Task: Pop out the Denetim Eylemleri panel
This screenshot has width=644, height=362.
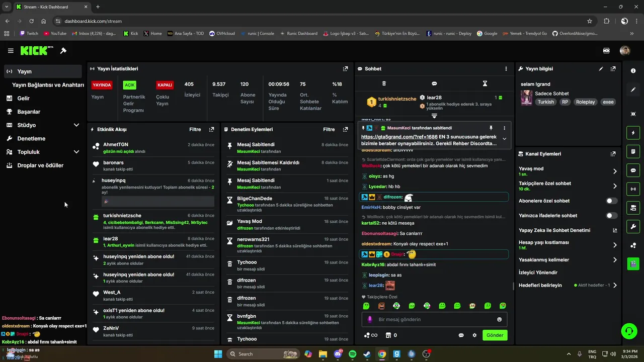Action: 345,129
